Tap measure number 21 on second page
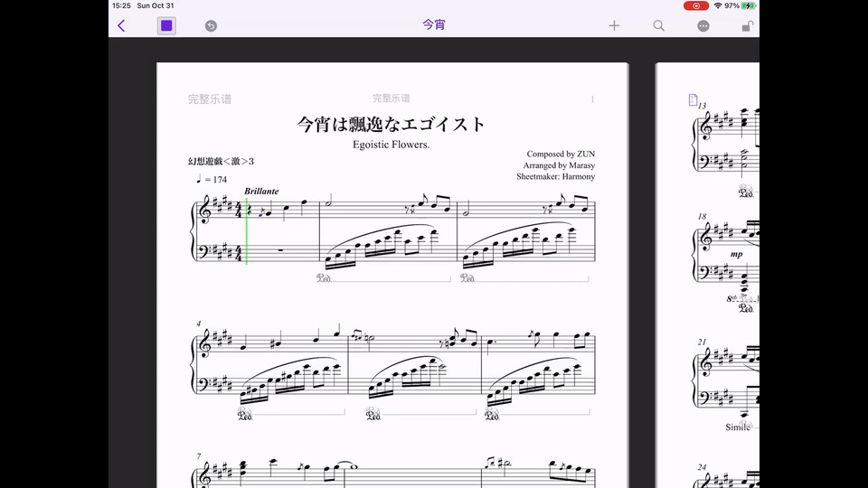868x488 pixels. (702, 342)
